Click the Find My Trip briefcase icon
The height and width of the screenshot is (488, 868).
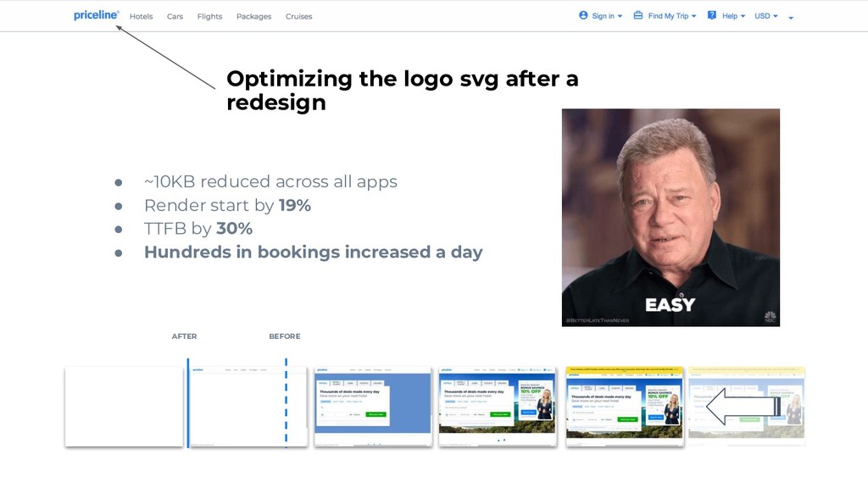[x=638, y=15]
